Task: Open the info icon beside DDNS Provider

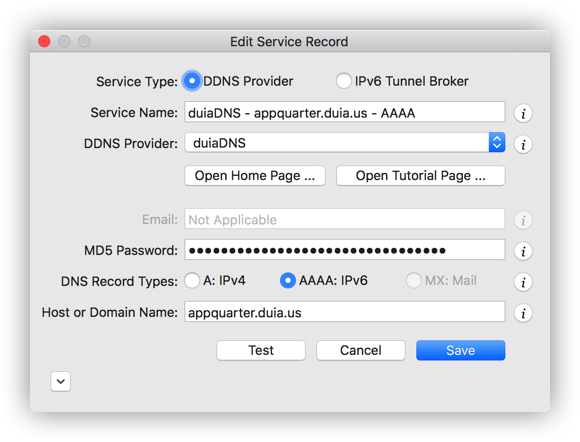Action: point(523,144)
